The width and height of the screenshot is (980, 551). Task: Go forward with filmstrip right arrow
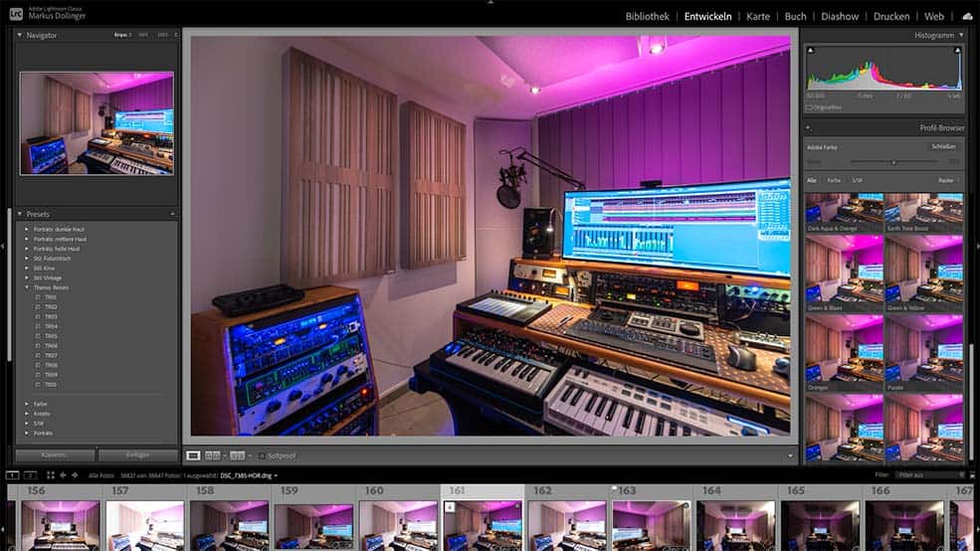click(75, 475)
